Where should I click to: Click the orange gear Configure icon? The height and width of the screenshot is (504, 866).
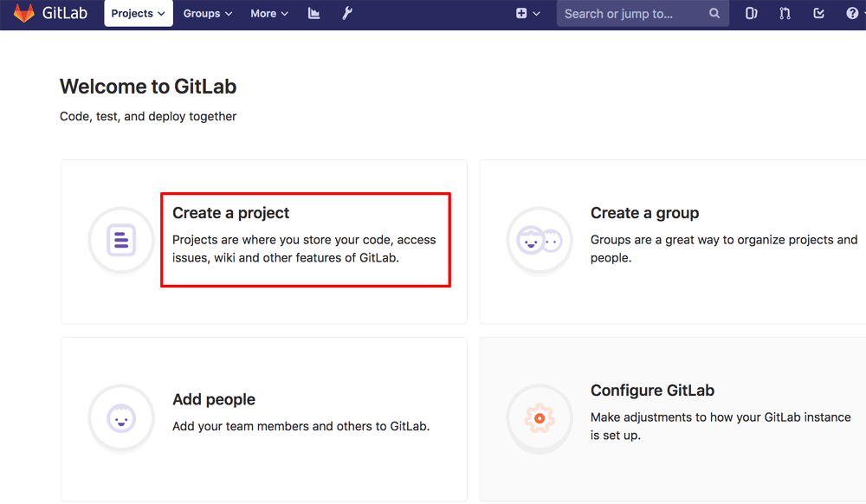tap(539, 418)
